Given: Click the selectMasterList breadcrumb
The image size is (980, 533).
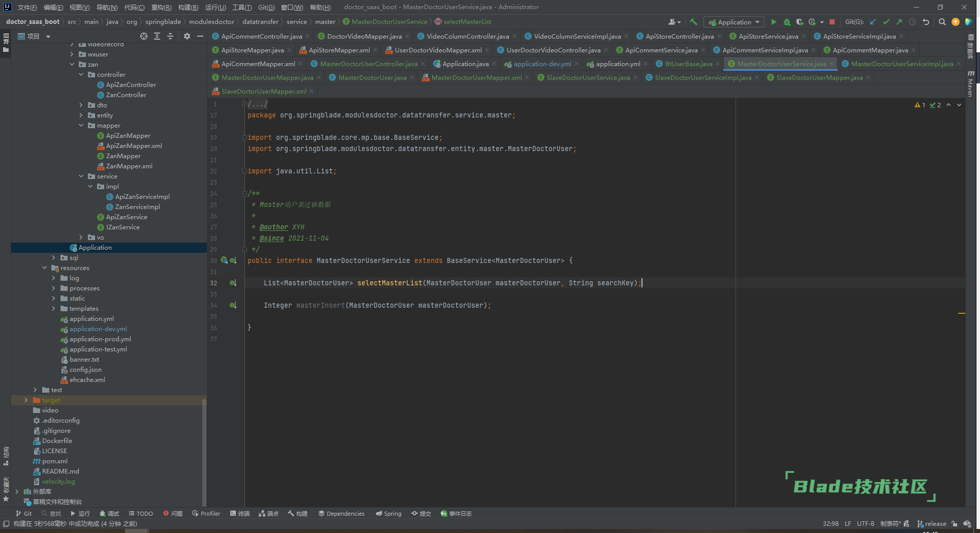Looking at the screenshot, I should coord(463,22).
